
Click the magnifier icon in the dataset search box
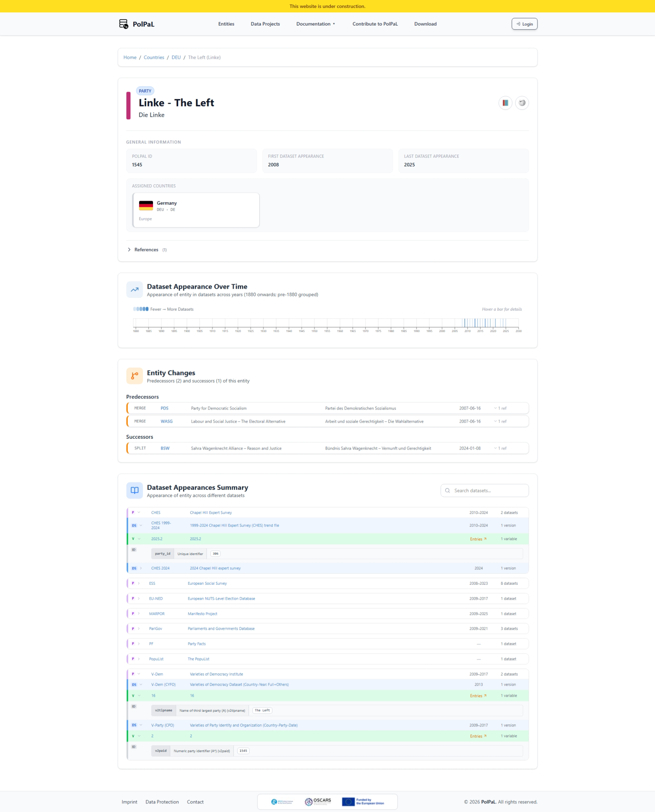(448, 491)
